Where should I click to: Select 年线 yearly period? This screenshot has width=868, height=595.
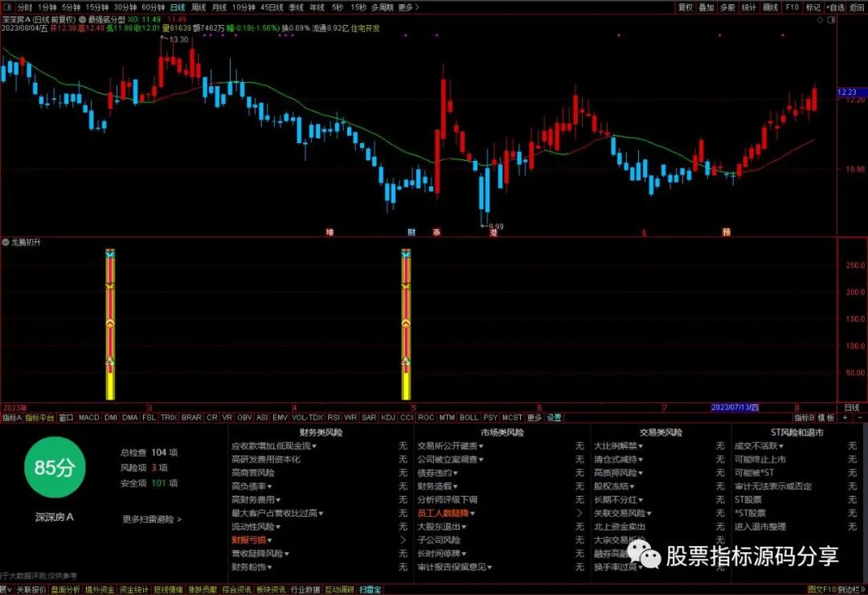(x=317, y=7)
